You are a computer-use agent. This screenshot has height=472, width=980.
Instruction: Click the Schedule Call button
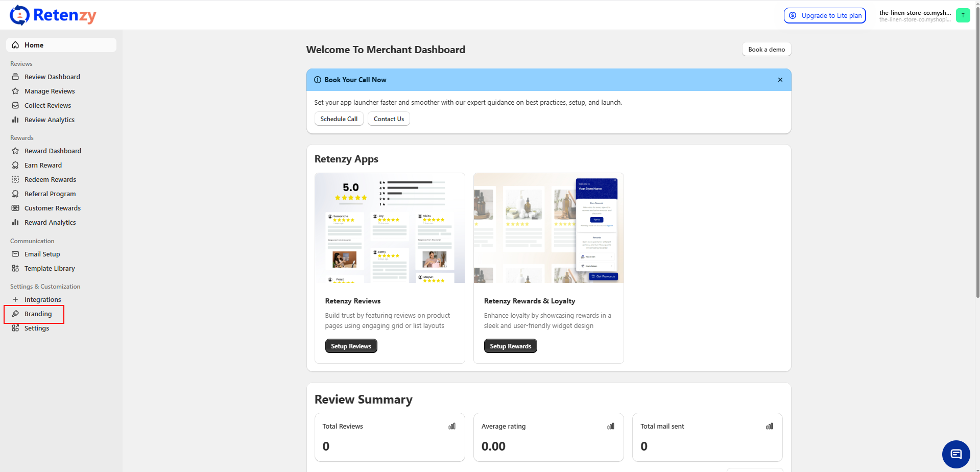pos(339,119)
